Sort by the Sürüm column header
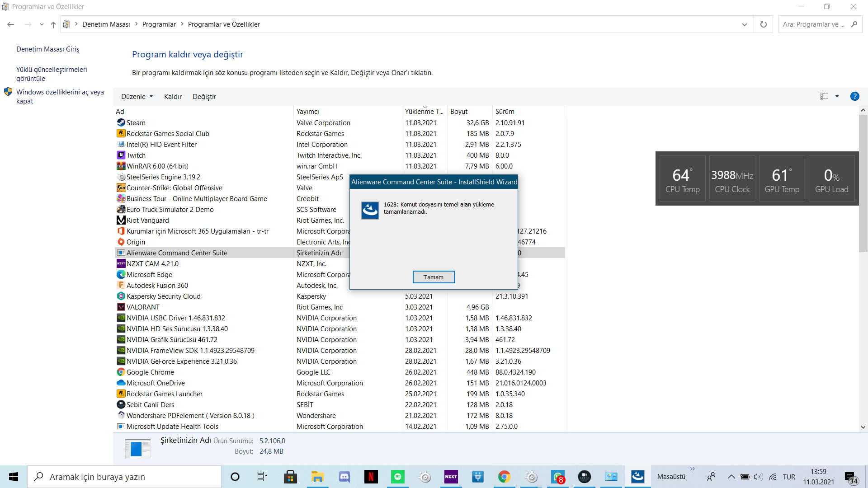 pyautogui.click(x=528, y=111)
